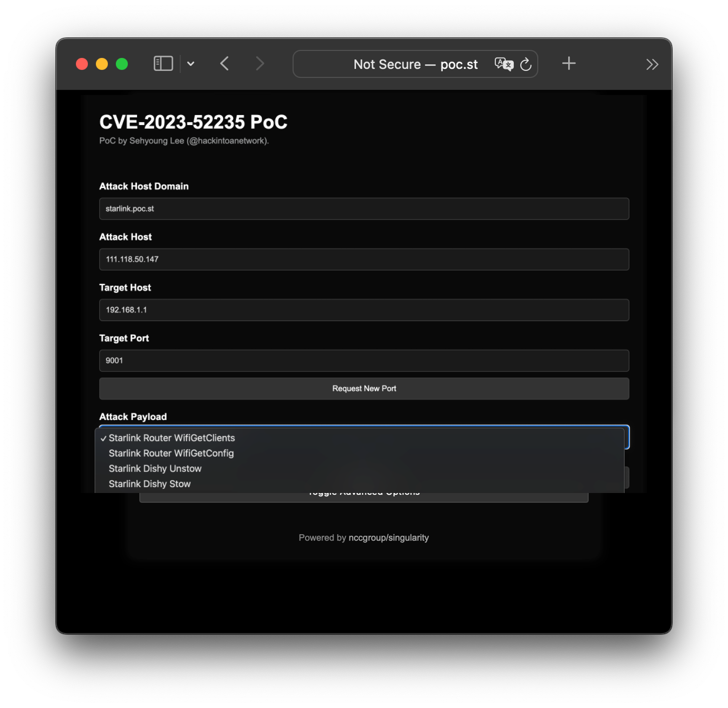This screenshot has height=708, width=728.
Task: Click the Target Host input field
Action: pyautogui.click(x=363, y=310)
